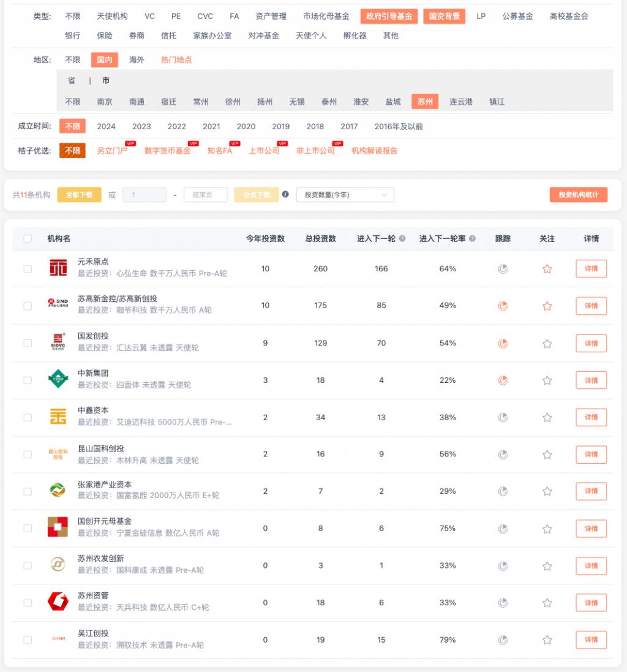Check the checkbox for 元禾原点 row
This screenshot has width=627, height=672.
coord(27,268)
